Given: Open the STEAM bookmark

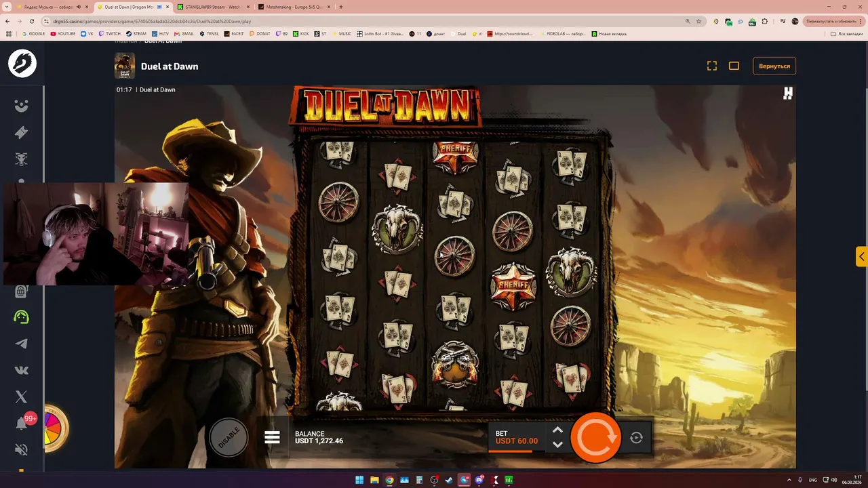Looking at the screenshot, I should [136, 34].
